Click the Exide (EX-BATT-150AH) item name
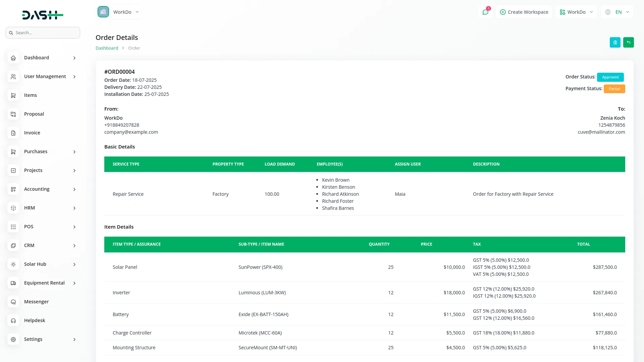The height and width of the screenshot is (362, 644). (x=263, y=314)
